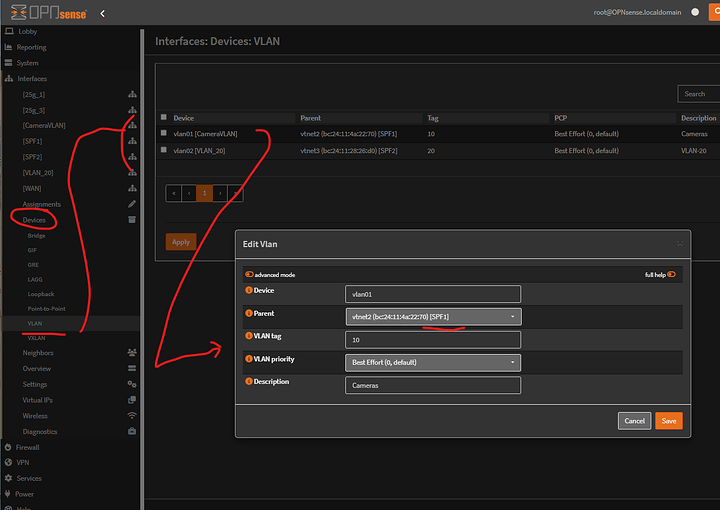Click network icon next to [WAN] interface
The width and height of the screenshot is (720, 510).
pos(132,188)
